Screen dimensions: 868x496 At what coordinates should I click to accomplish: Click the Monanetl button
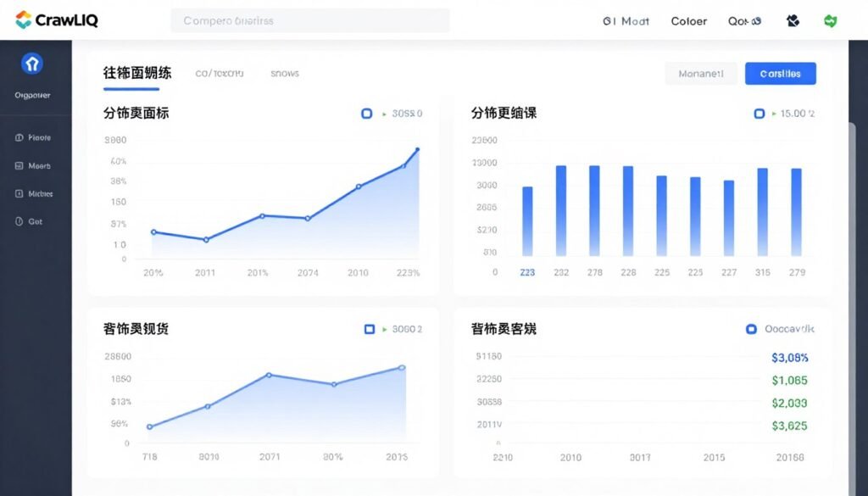click(x=701, y=74)
